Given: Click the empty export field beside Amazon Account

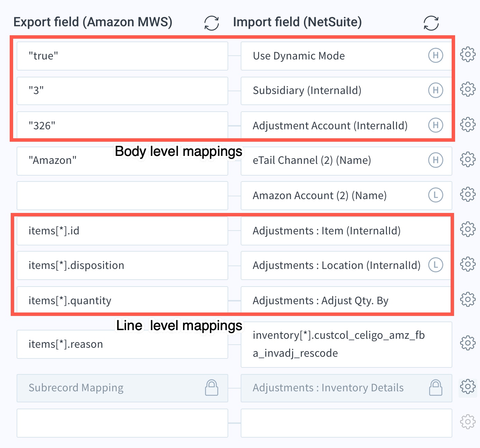Looking at the screenshot, I should (x=122, y=196).
